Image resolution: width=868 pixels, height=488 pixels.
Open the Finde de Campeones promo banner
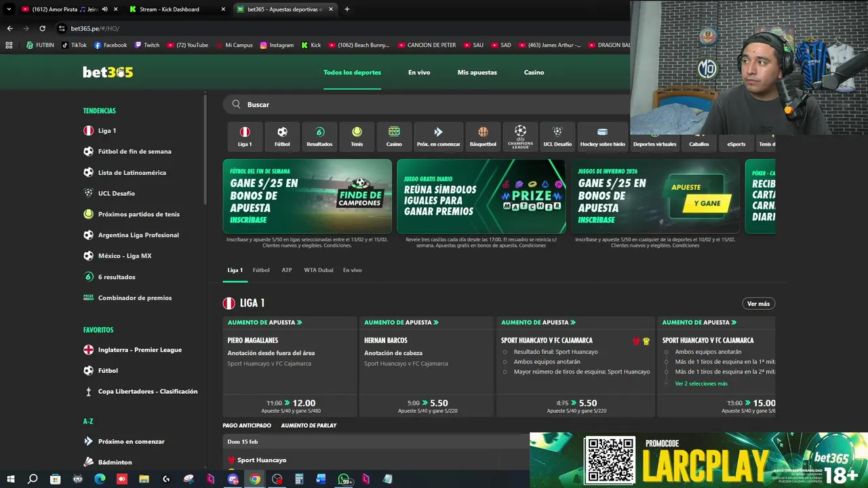[x=307, y=197]
